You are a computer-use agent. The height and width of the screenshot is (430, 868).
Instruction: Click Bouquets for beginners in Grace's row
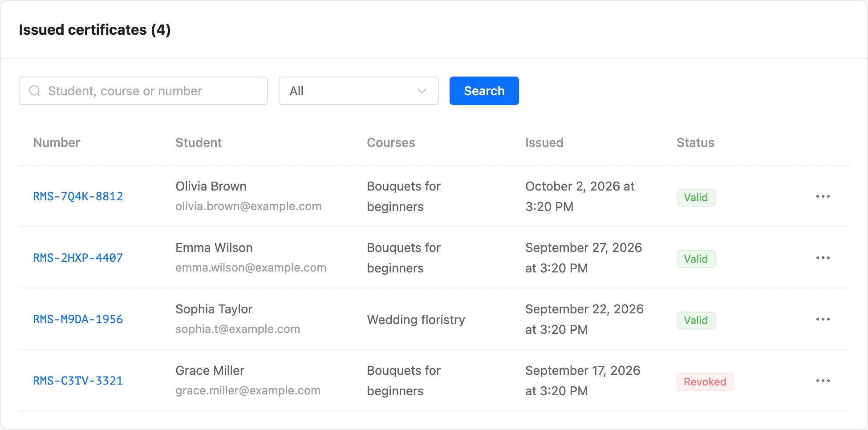(404, 381)
